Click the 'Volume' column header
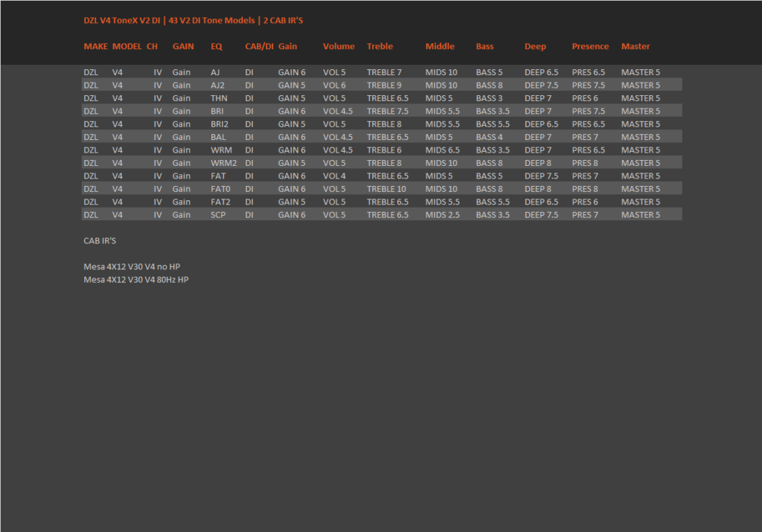The image size is (762, 532). click(339, 46)
